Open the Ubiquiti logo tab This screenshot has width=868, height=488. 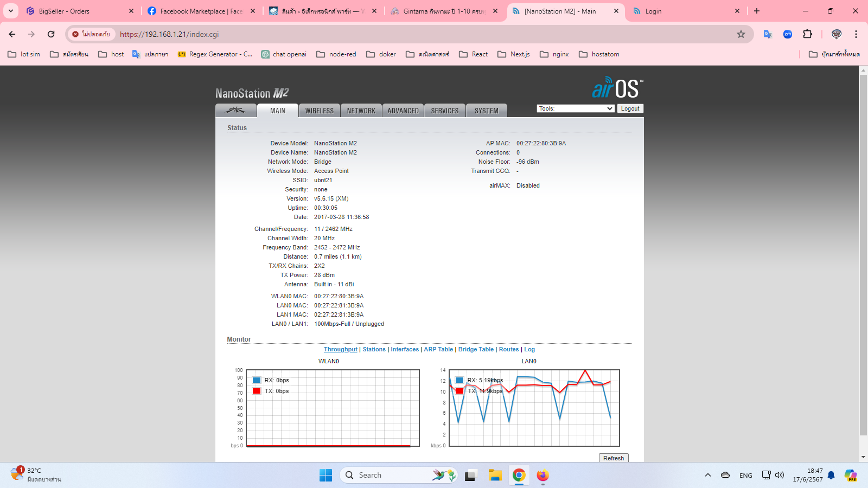236,110
